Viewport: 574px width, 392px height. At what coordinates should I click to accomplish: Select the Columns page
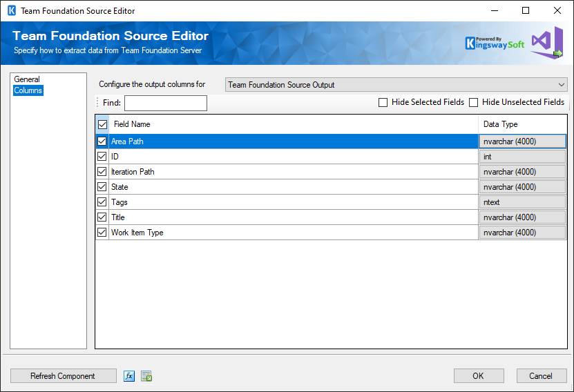tap(28, 90)
